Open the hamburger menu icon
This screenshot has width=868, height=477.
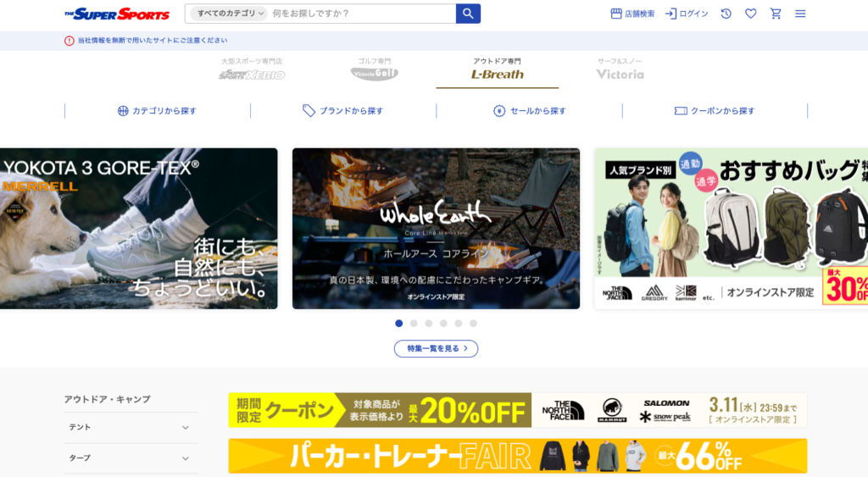(x=800, y=14)
